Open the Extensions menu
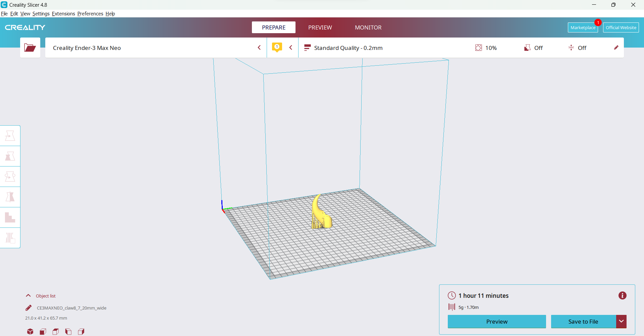 (63, 14)
